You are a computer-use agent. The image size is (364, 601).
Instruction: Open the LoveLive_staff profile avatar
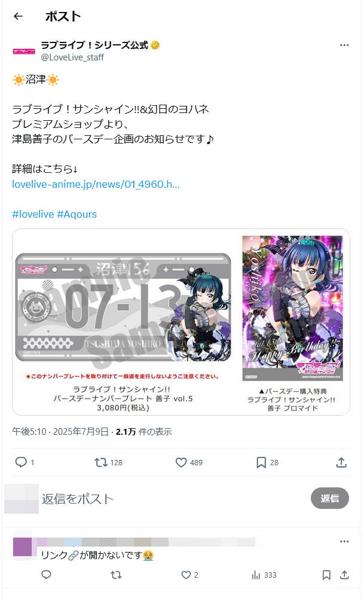pyautogui.click(x=24, y=51)
